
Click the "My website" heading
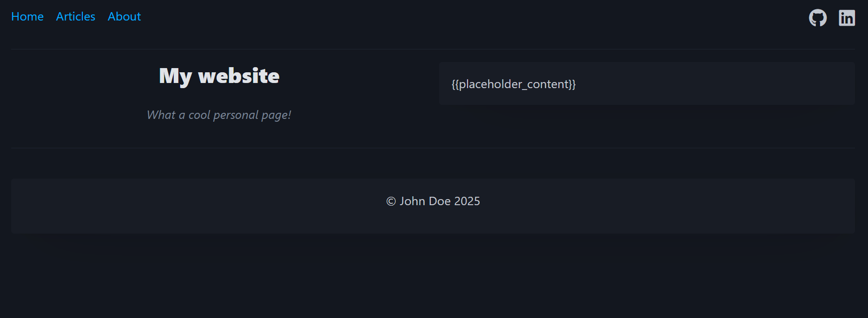219,76
